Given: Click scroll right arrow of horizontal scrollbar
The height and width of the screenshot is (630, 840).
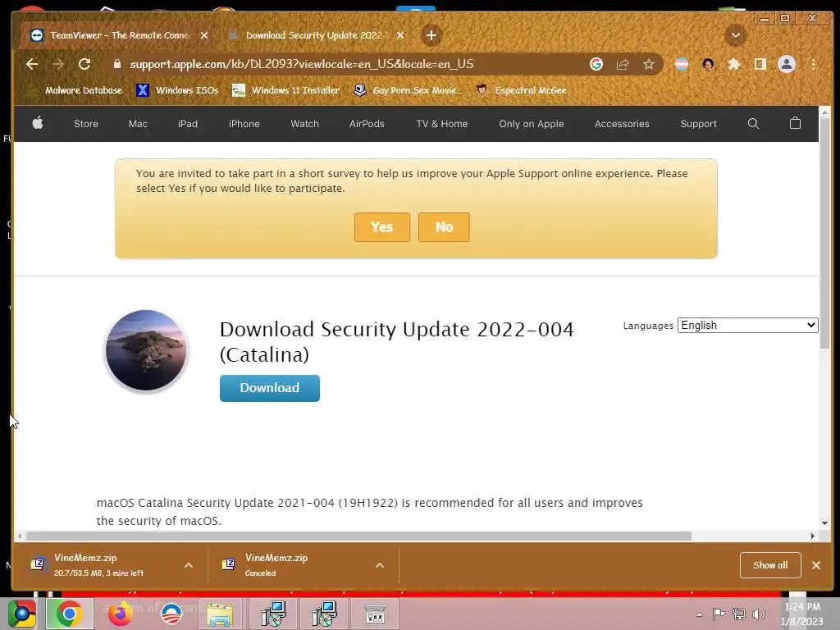Looking at the screenshot, I should [x=813, y=536].
